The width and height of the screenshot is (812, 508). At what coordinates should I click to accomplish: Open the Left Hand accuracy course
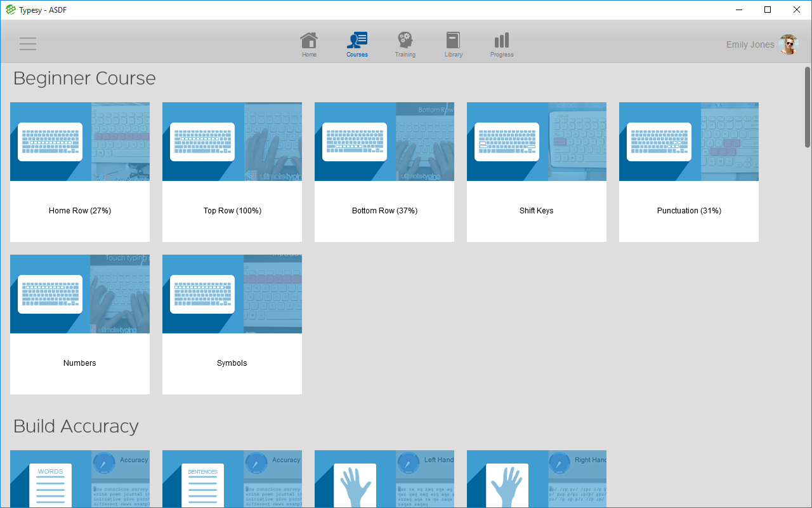[384, 479]
